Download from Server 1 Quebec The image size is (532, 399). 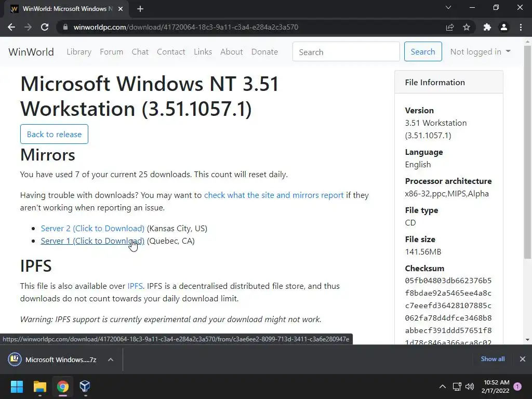pos(92,241)
